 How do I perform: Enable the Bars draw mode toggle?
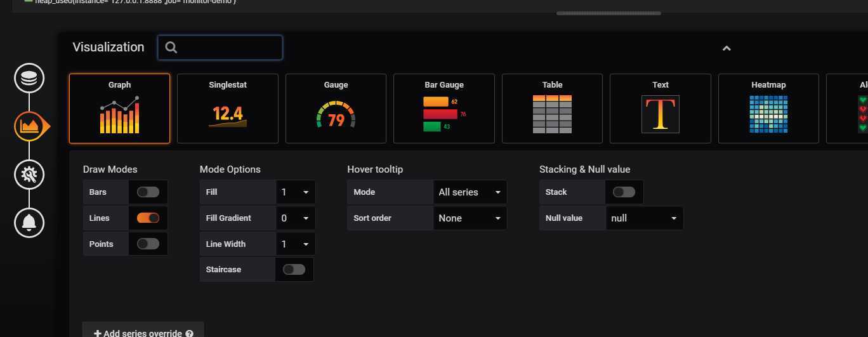(x=148, y=192)
